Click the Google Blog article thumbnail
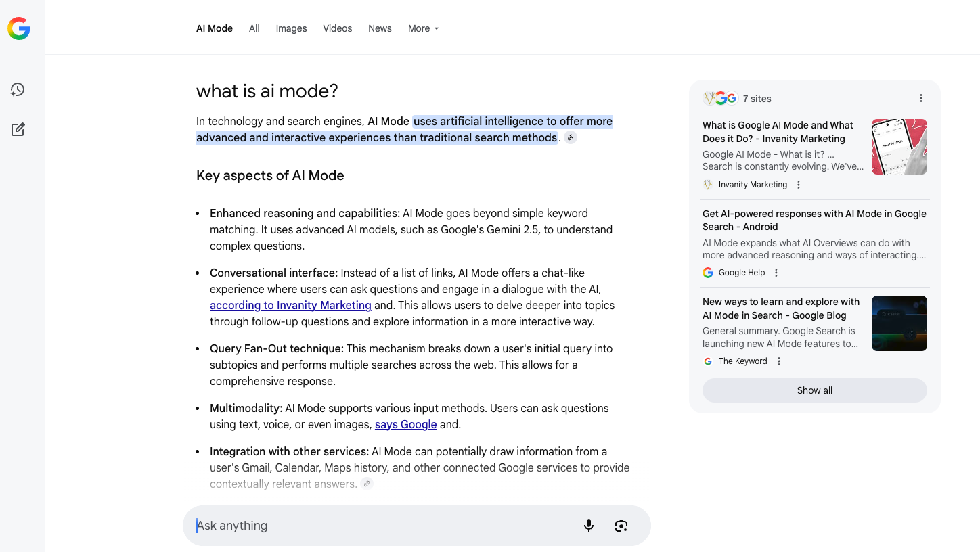The image size is (980, 552). coord(899,323)
